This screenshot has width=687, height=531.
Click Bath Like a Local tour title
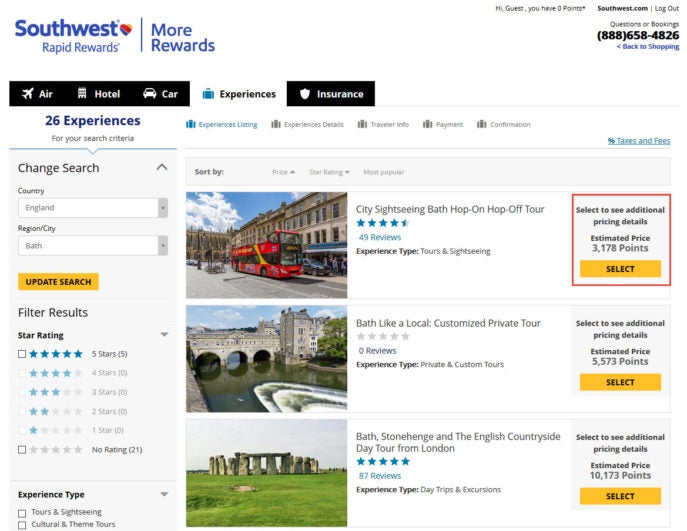(448, 323)
